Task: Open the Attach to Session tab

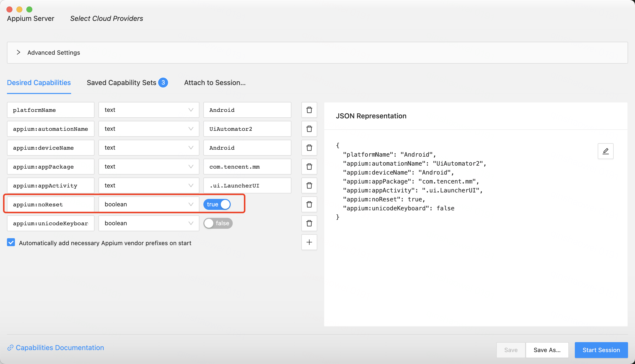Action: pyautogui.click(x=215, y=83)
